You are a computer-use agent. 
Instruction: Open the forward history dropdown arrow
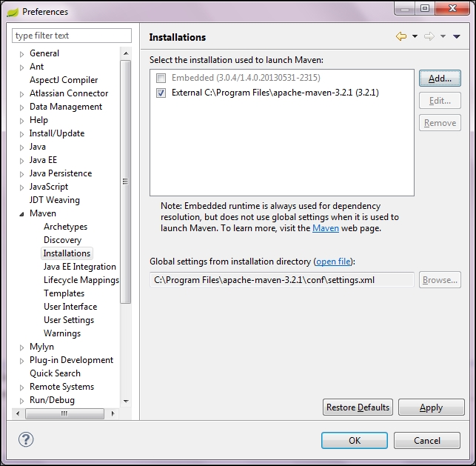coord(443,36)
